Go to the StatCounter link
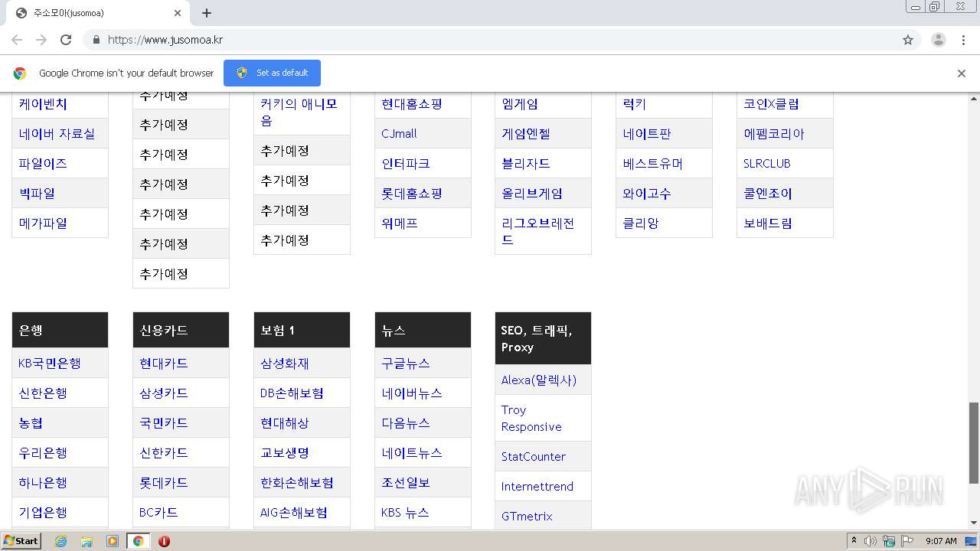The width and height of the screenshot is (980, 551). [534, 457]
